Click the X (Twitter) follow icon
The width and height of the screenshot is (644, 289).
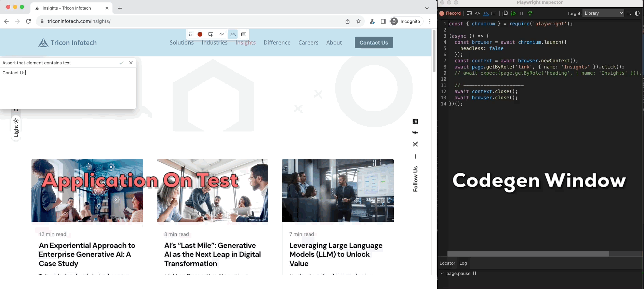pos(415,144)
